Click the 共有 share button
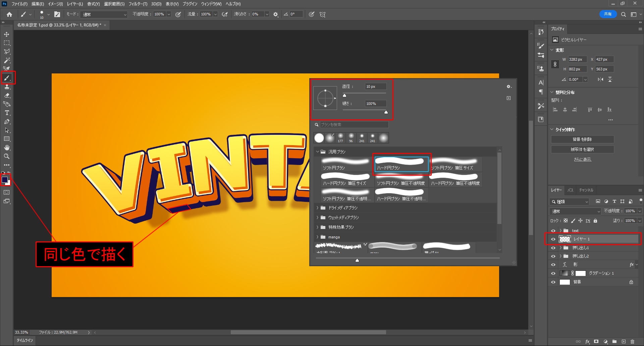 607,14
